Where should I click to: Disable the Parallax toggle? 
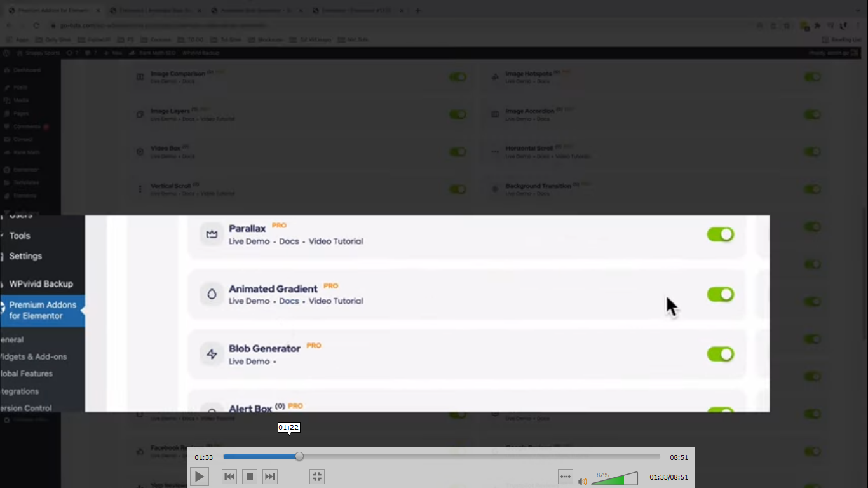pyautogui.click(x=721, y=234)
